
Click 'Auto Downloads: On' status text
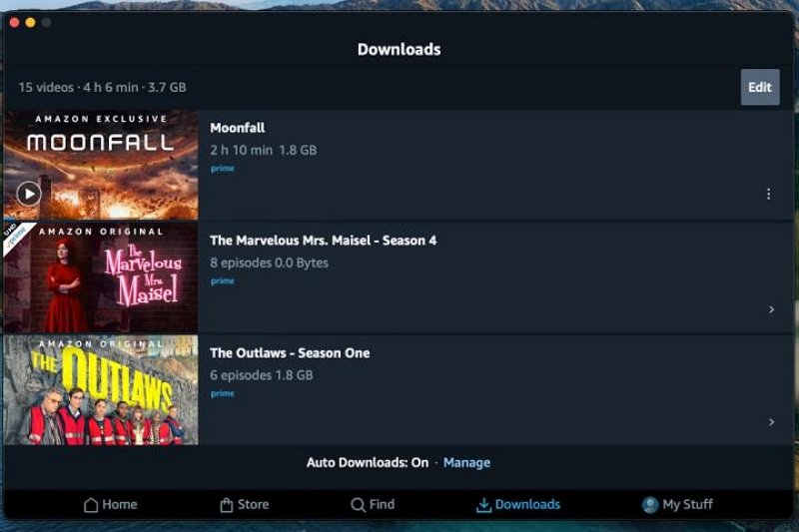[x=368, y=463]
